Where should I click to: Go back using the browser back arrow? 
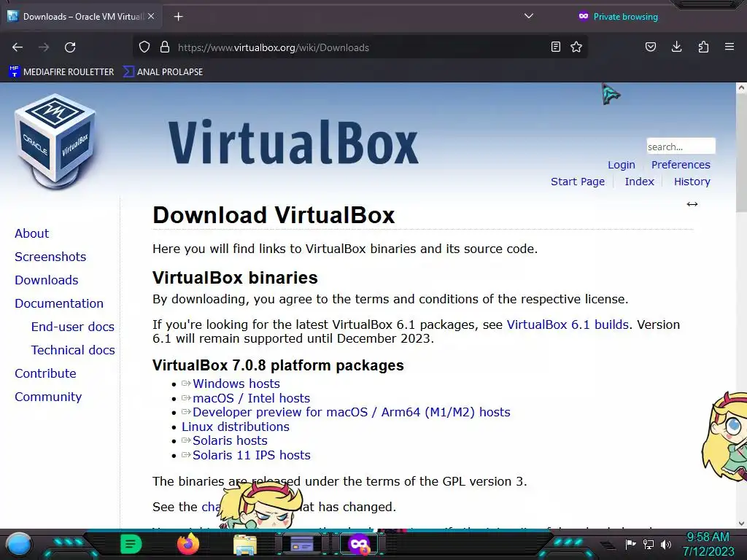point(18,47)
